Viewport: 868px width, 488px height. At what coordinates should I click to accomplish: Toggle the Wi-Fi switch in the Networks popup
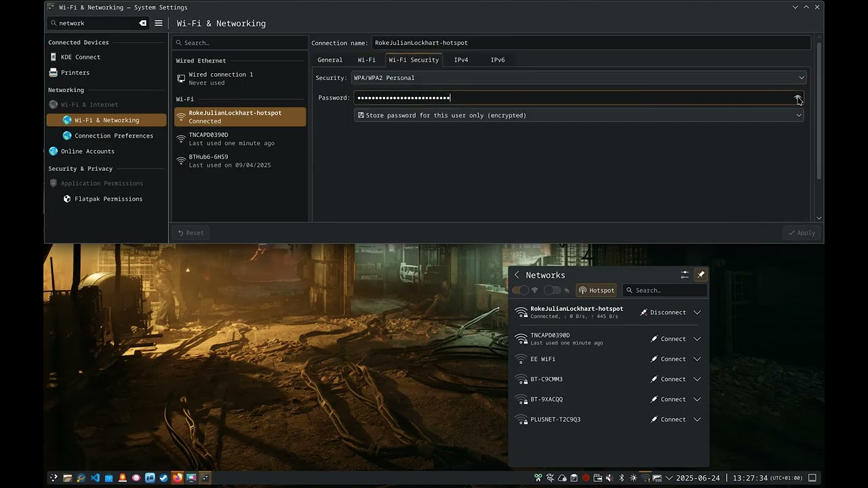tap(521, 290)
